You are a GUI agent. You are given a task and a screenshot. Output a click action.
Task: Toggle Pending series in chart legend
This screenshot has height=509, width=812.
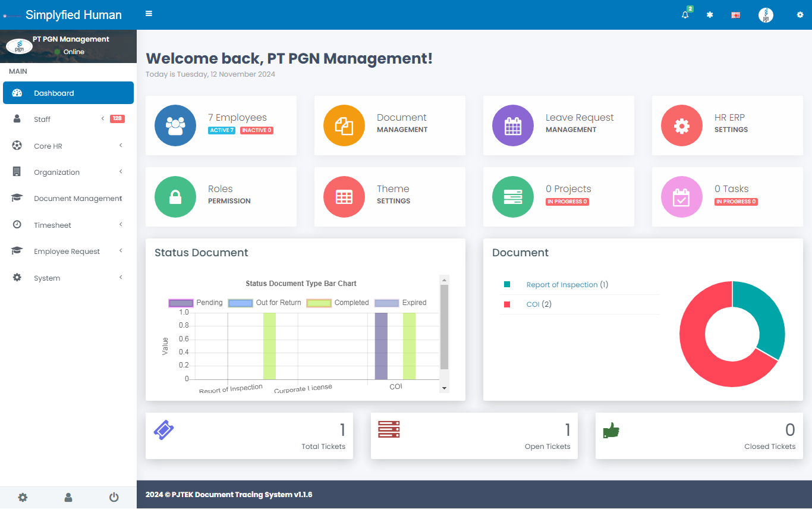point(196,303)
